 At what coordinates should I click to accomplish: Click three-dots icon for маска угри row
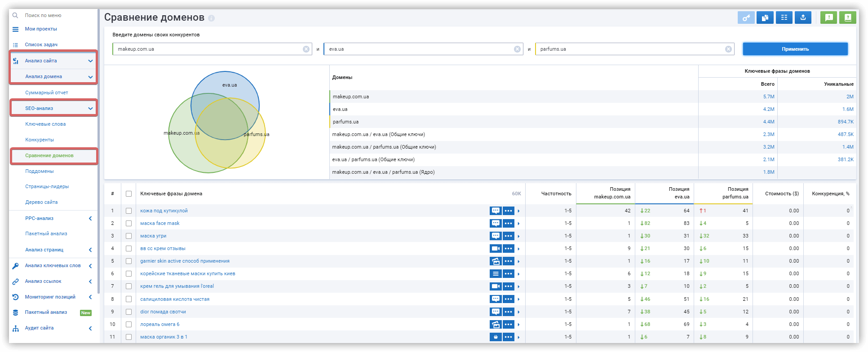(509, 236)
